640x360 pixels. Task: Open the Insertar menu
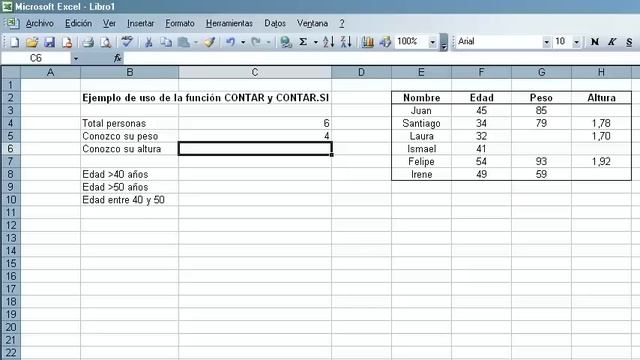140,24
